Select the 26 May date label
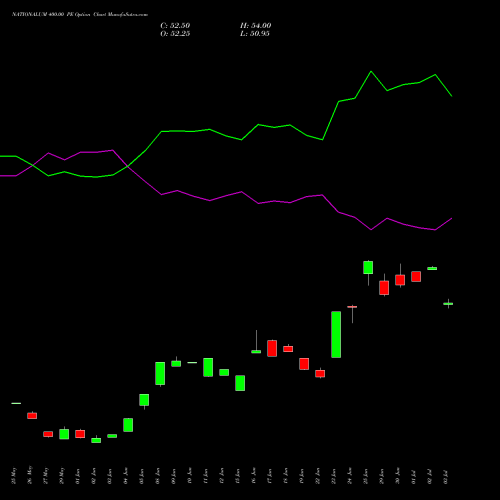This screenshot has width=500, height=500. click(30, 476)
